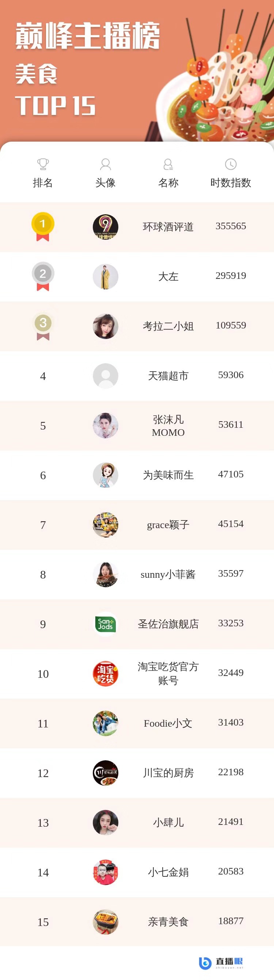Image resolution: width=274 pixels, height=980 pixels.
Task: Click the bronze rank 3 medal
Action: (43, 326)
